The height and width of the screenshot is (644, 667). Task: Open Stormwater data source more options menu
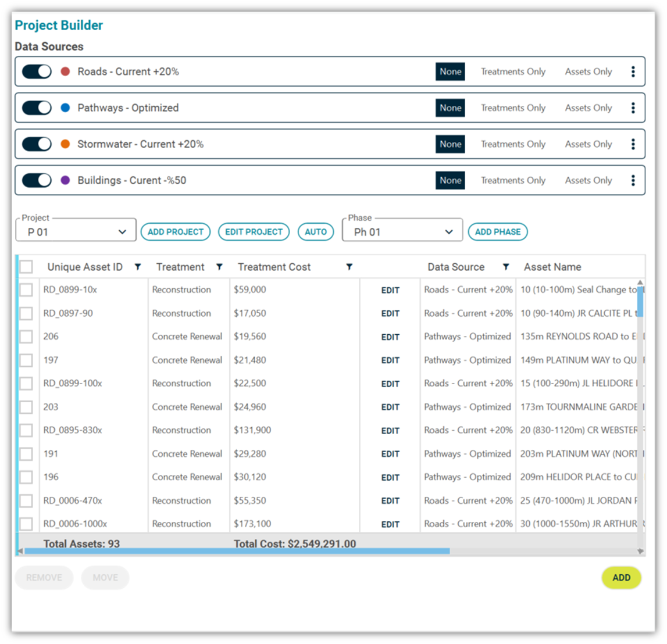pyautogui.click(x=633, y=144)
